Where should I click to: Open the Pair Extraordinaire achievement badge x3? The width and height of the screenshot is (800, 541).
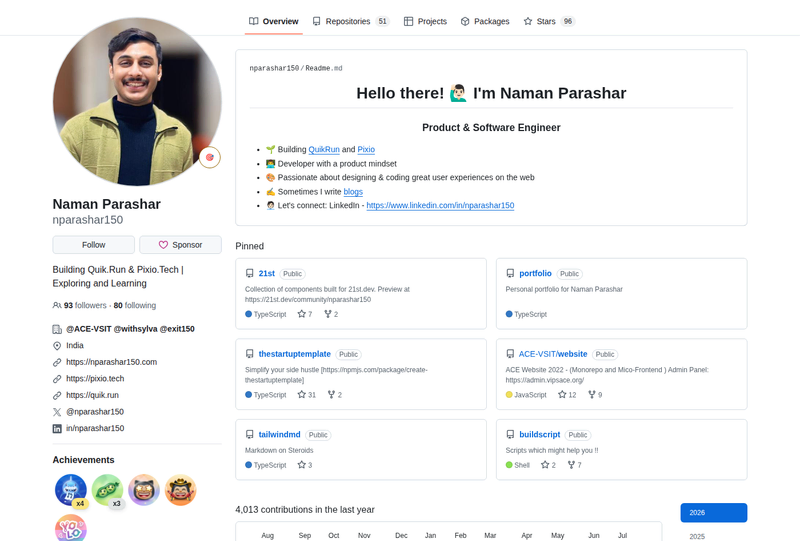point(107,490)
